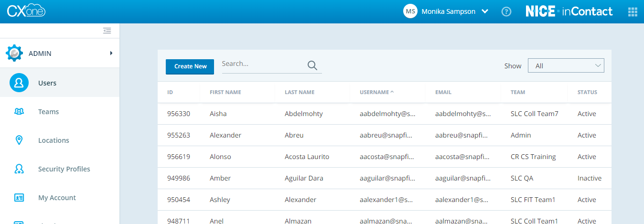Click the MS user avatar
Screen dimensions: 644x224
[x=410, y=11]
